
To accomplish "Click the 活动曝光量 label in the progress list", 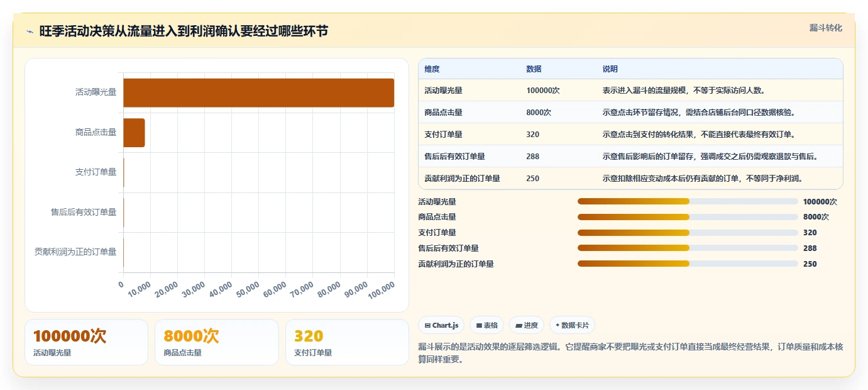I will tap(437, 202).
